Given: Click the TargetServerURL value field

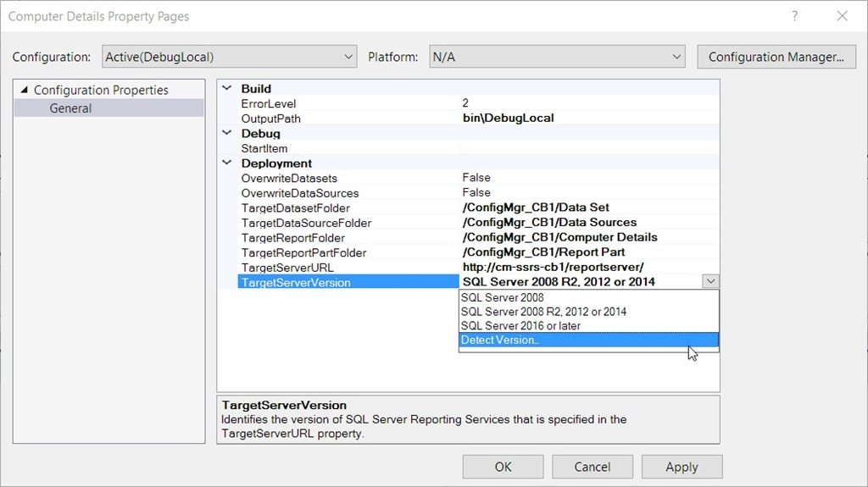Looking at the screenshot, I should click(x=589, y=268).
